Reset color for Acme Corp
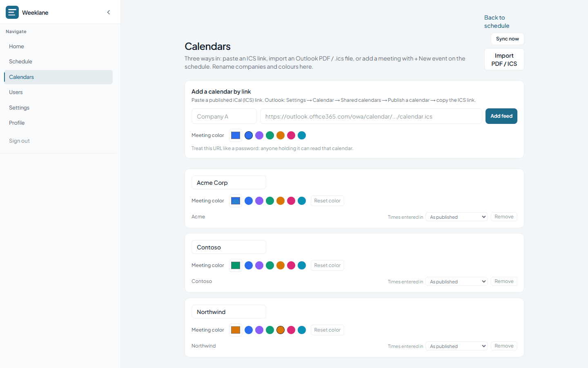588x368 pixels. point(327,201)
